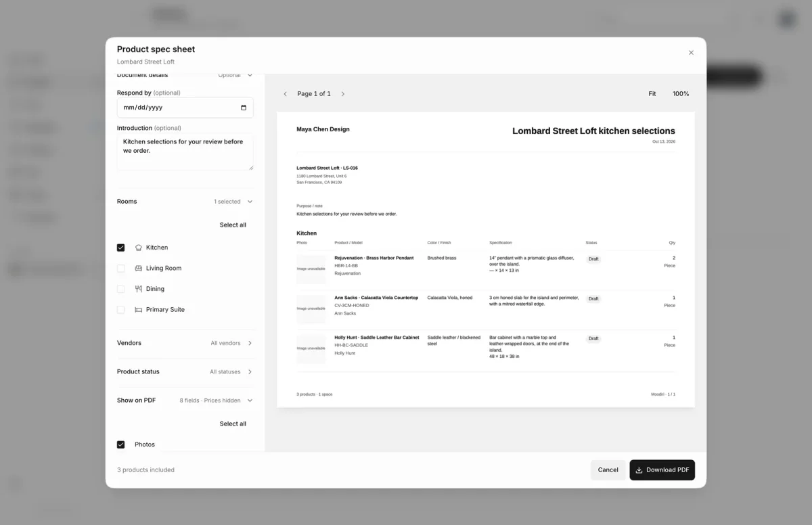
Task: Check the Dining checkbox
Action: [x=121, y=289]
